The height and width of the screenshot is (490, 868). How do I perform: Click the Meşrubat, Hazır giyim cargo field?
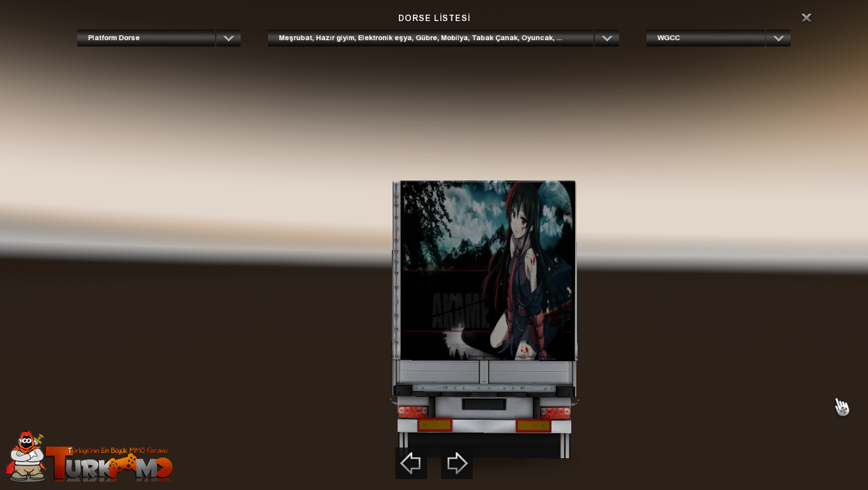pos(431,38)
